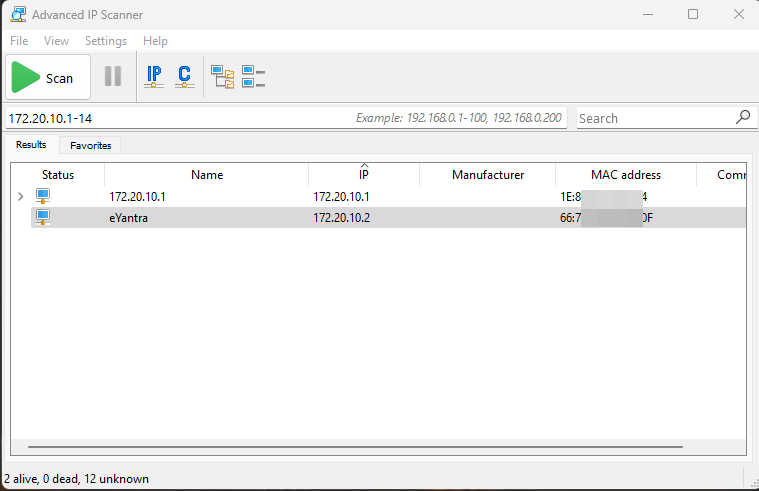Close the Advanced IP Scanner window

(739, 15)
